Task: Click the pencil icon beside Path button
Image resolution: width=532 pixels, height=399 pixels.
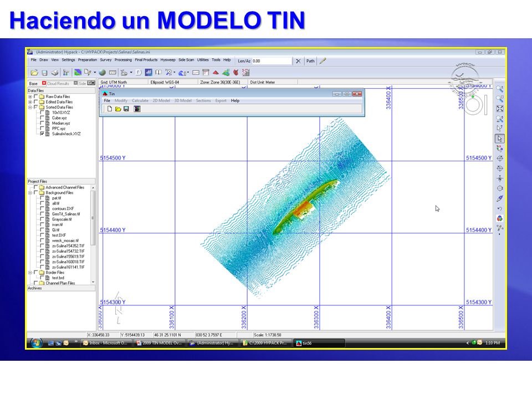Action: [323, 61]
